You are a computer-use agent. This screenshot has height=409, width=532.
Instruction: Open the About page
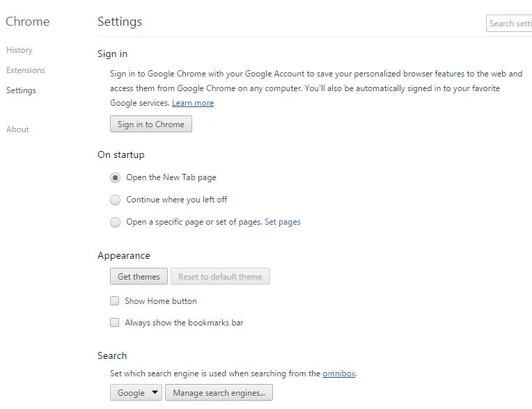18,129
